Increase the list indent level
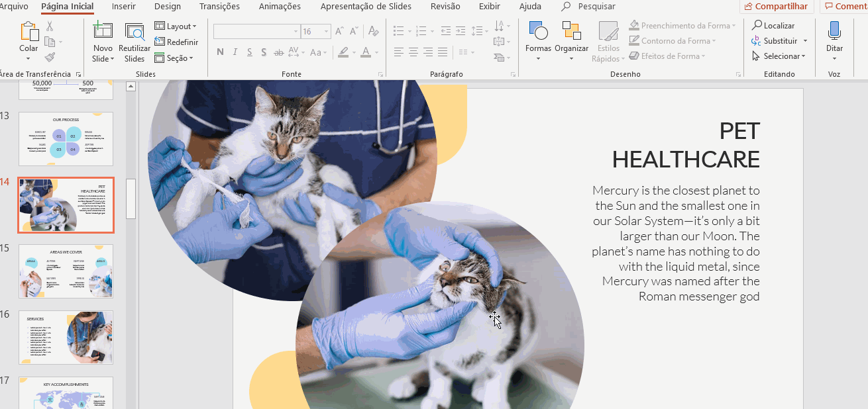868x409 pixels. tap(461, 31)
